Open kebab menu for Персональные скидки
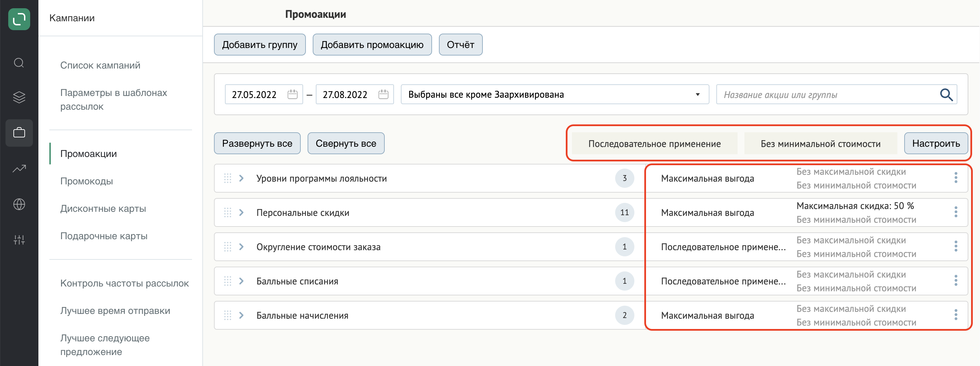The image size is (980, 366). point(956,212)
